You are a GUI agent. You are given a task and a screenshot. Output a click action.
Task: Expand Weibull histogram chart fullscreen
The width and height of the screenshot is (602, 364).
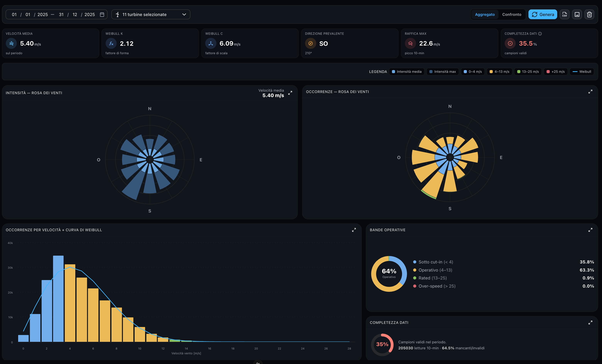coord(354,230)
